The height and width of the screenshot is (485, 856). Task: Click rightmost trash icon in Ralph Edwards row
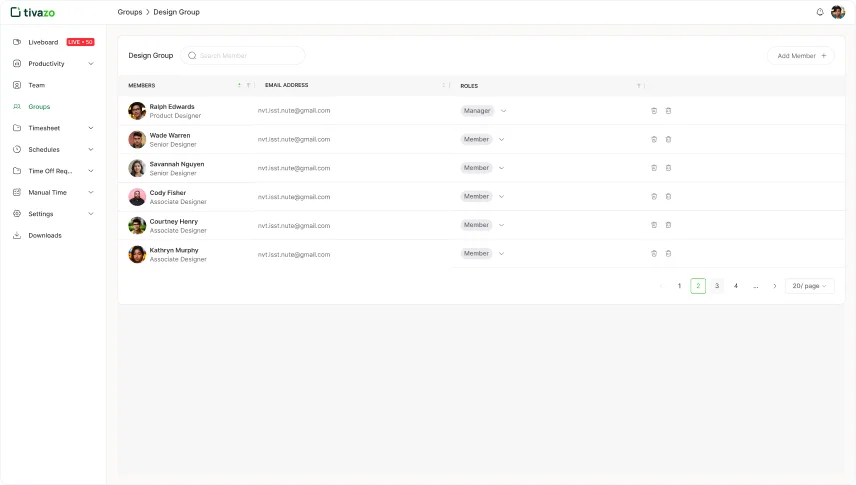tap(669, 111)
